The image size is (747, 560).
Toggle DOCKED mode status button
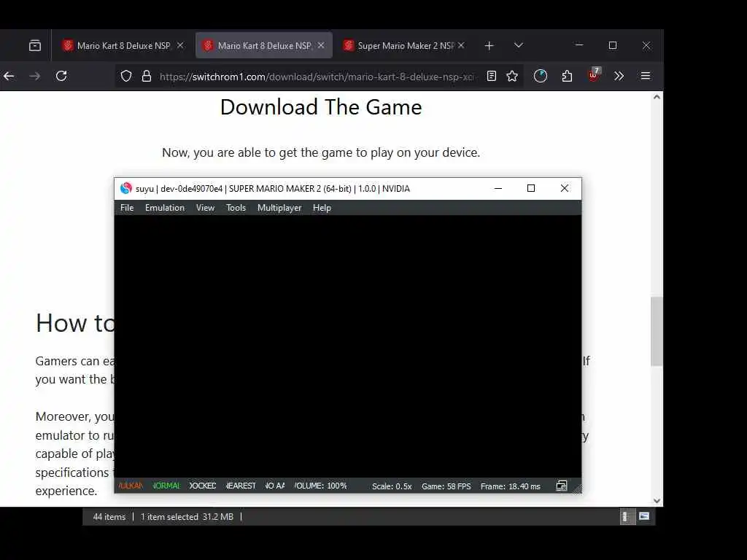[203, 486]
